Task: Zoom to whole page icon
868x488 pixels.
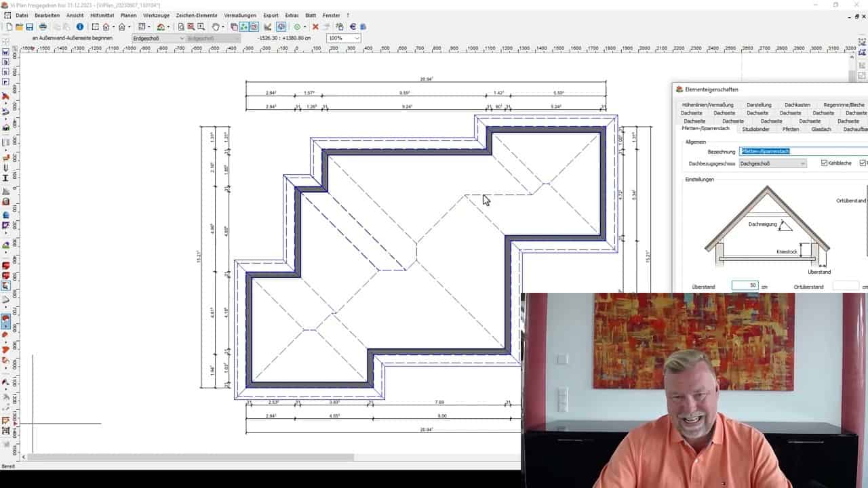Action: tap(181, 27)
